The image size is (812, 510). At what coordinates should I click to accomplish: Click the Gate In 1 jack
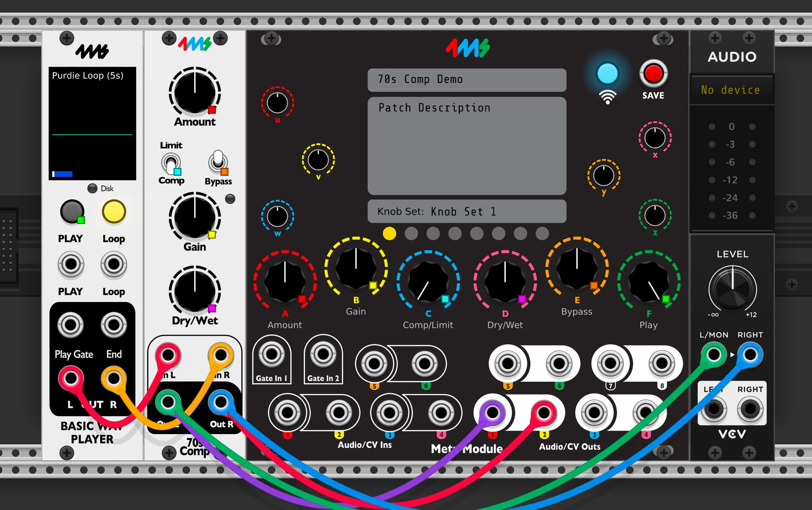pyautogui.click(x=272, y=355)
